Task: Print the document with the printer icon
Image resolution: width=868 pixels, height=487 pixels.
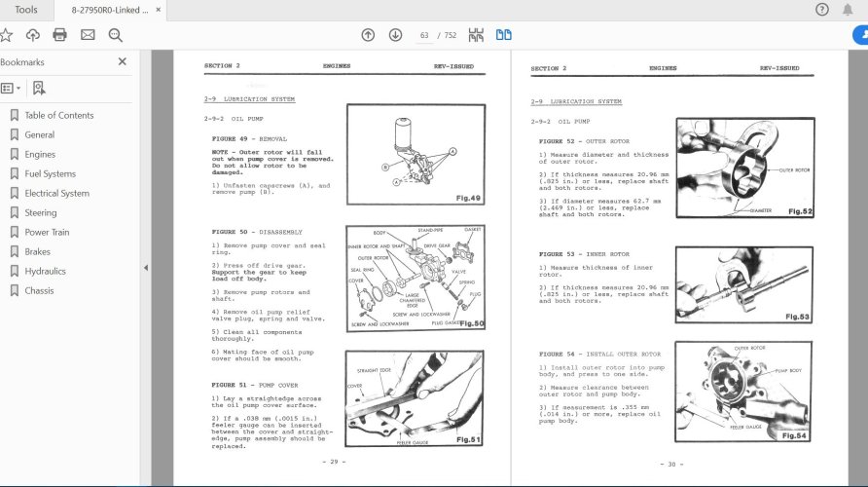Action: [x=59, y=35]
